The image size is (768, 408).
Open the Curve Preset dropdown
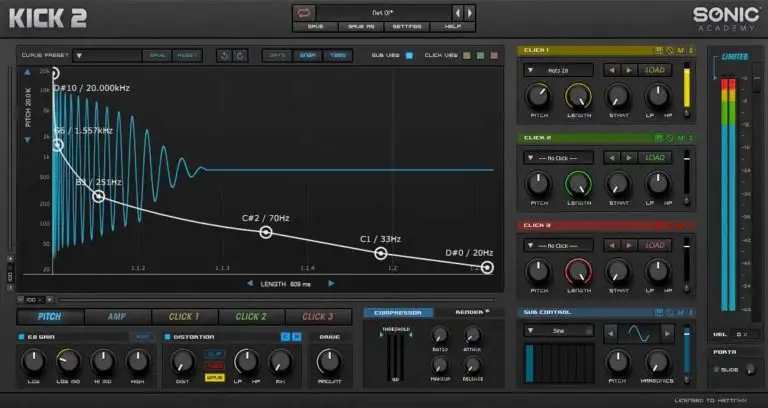(x=107, y=55)
